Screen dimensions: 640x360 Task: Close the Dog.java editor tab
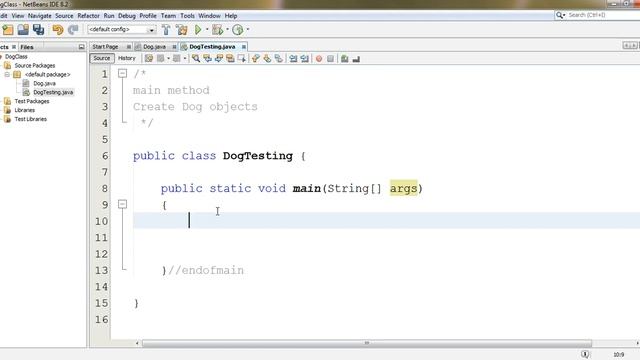(x=174, y=47)
